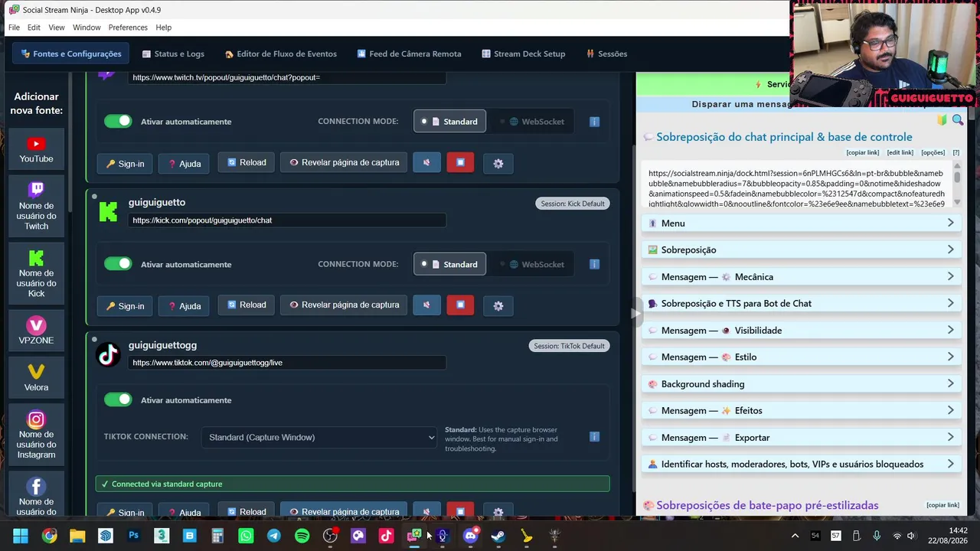Viewport: 980px width, 551px height.
Task: Select WebSocket connection mode for Kick source
Action: (532, 264)
